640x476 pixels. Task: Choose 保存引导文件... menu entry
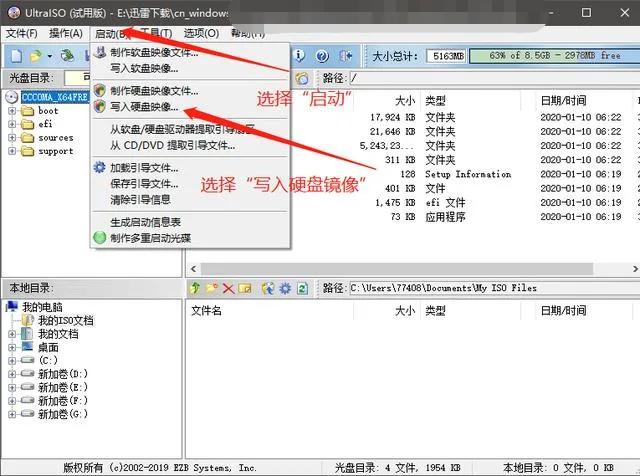pyautogui.click(x=190, y=184)
